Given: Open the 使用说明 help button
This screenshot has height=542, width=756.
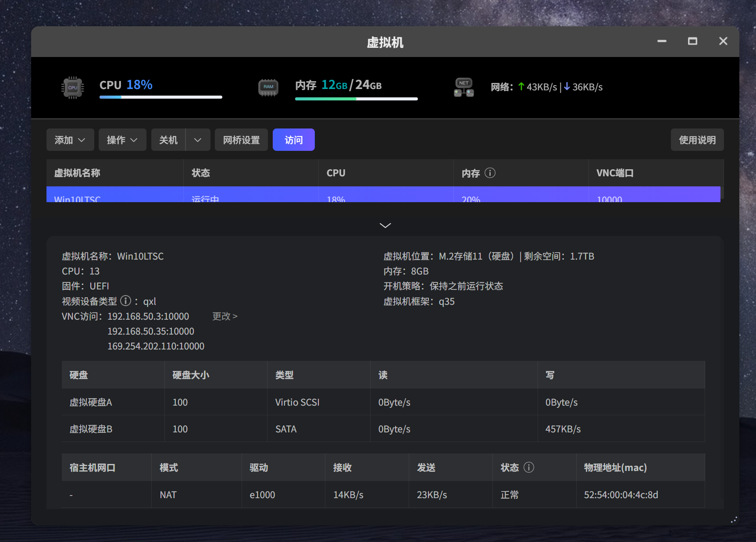Looking at the screenshot, I should (697, 140).
